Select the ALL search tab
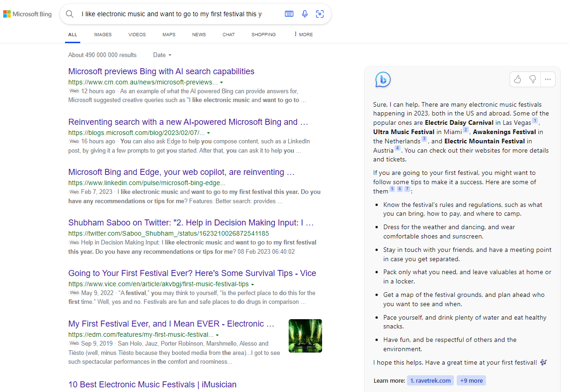 click(73, 34)
